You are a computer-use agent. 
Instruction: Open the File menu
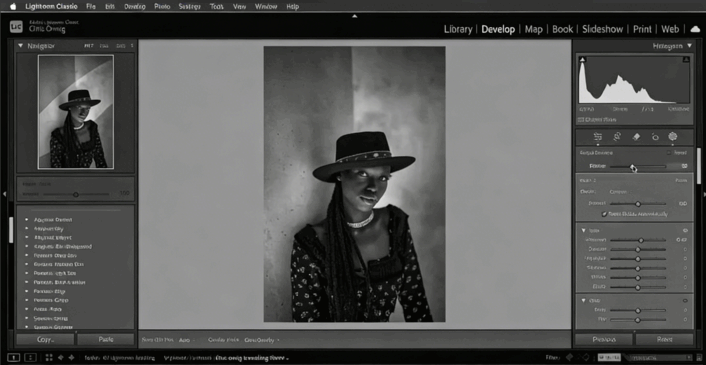[x=91, y=7]
